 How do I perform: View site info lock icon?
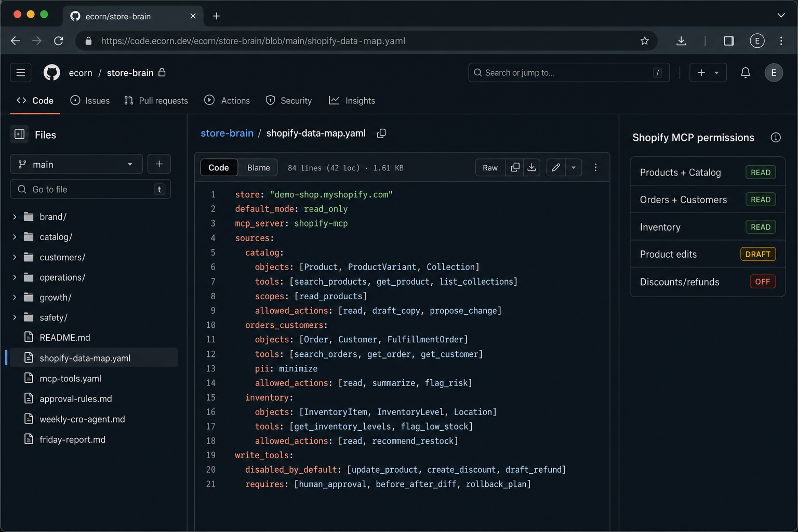click(88, 41)
